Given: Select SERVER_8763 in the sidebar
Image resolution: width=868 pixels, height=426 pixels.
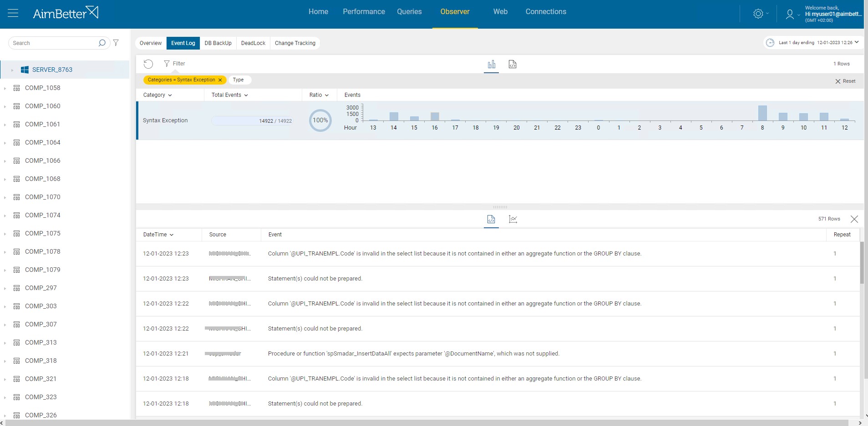Looking at the screenshot, I should pyautogui.click(x=52, y=70).
